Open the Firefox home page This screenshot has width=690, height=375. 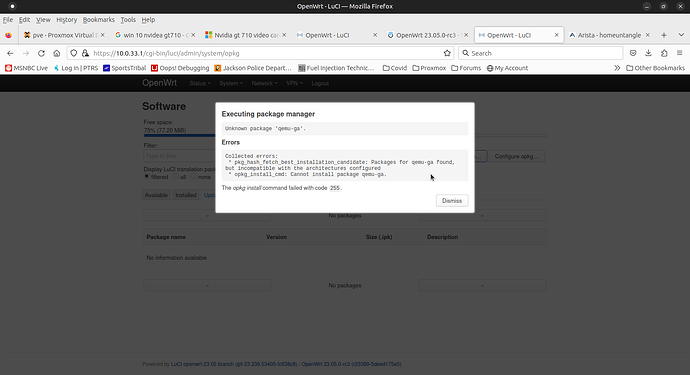tap(57, 53)
